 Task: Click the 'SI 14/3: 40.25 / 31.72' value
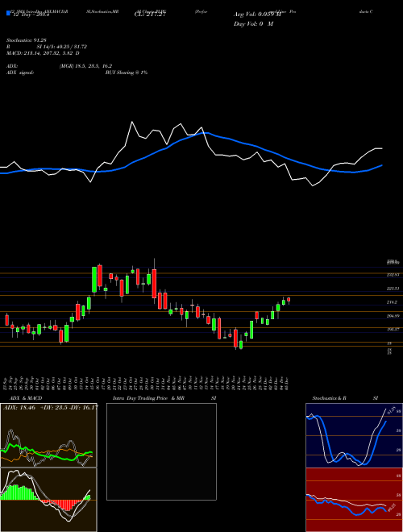coord(62,47)
